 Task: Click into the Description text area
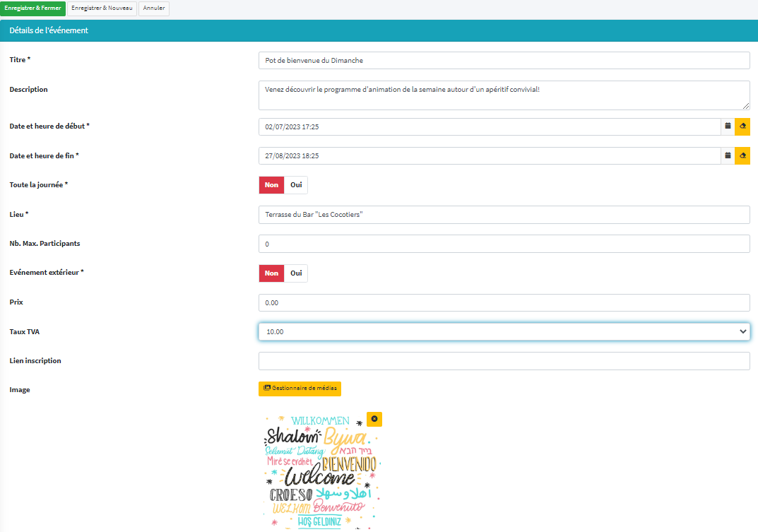(504, 95)
